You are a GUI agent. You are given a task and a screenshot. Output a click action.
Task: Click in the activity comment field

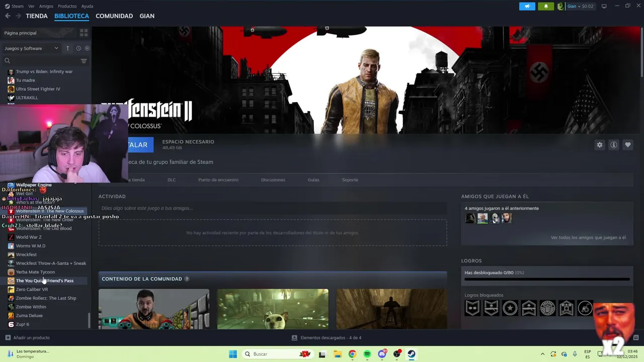(273, 208)
